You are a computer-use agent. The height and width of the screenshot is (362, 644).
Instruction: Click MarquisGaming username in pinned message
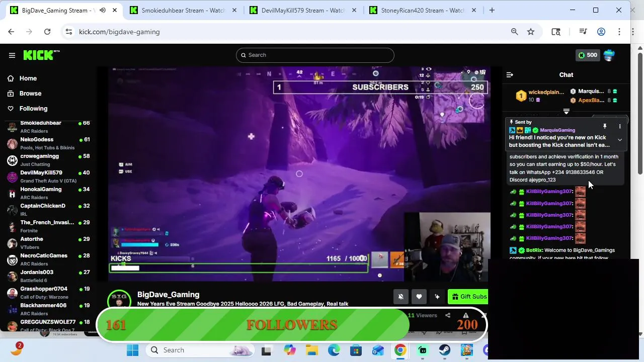click(x=557, y=130)
